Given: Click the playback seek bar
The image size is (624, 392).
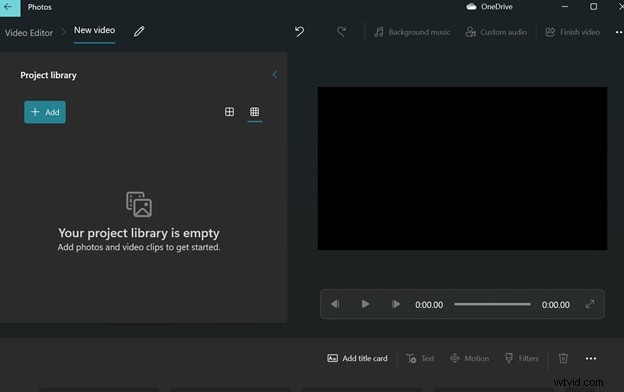Looking at the screenshot, I should click(492, 304).
